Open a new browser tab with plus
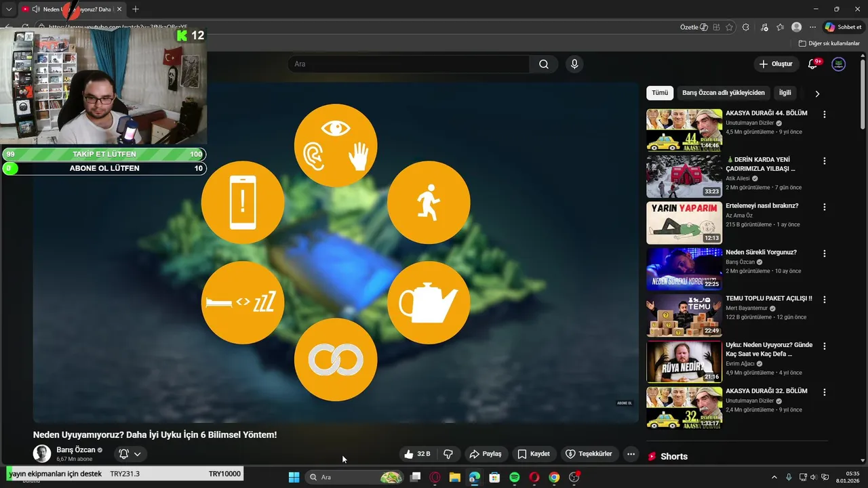The image size is (868, 488). click(x=136, y=9)
